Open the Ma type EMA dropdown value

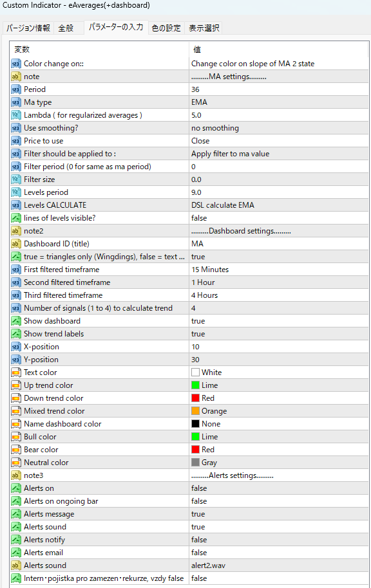point(278,102)
